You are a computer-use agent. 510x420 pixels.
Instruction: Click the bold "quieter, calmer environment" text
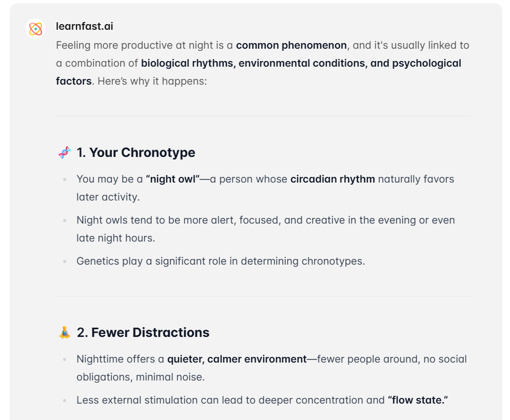click(x=237, y=359)
